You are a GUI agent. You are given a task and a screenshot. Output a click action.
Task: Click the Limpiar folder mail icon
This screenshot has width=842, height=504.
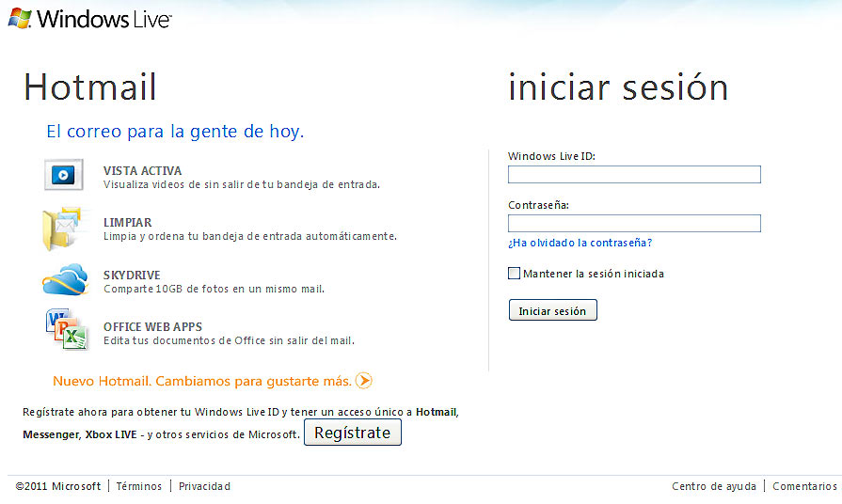click(64, 228)
